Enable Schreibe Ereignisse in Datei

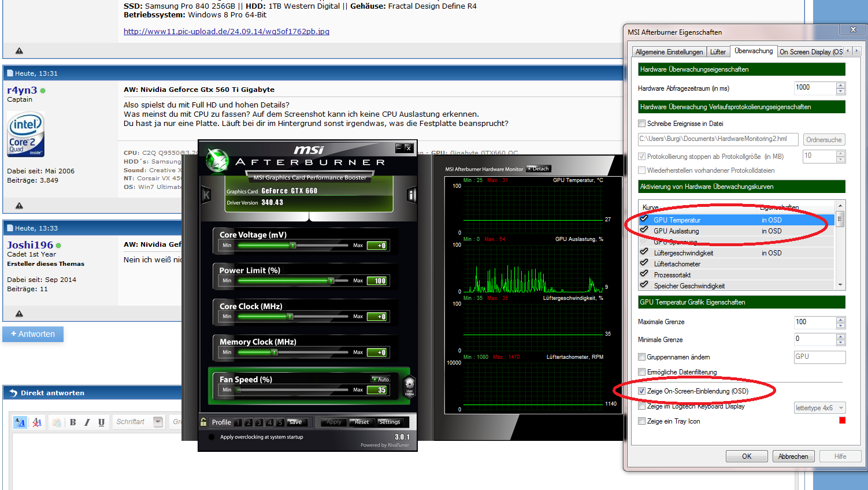641,124
